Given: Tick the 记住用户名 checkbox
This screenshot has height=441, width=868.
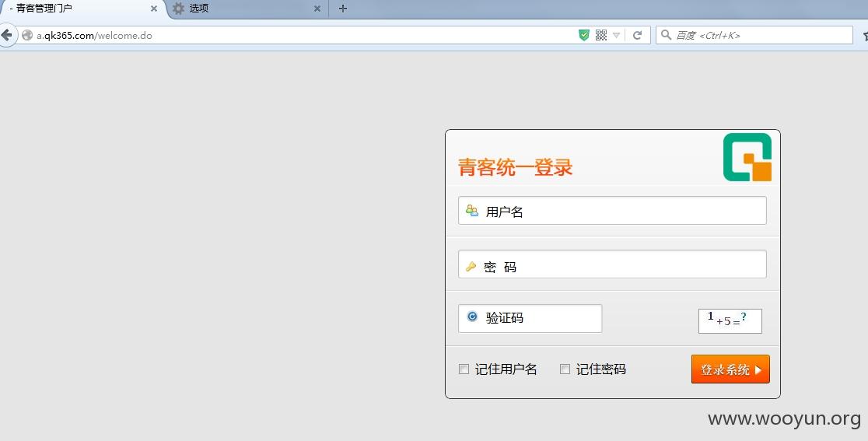Looking at the screenshot, I should click(x=464, y=369).
